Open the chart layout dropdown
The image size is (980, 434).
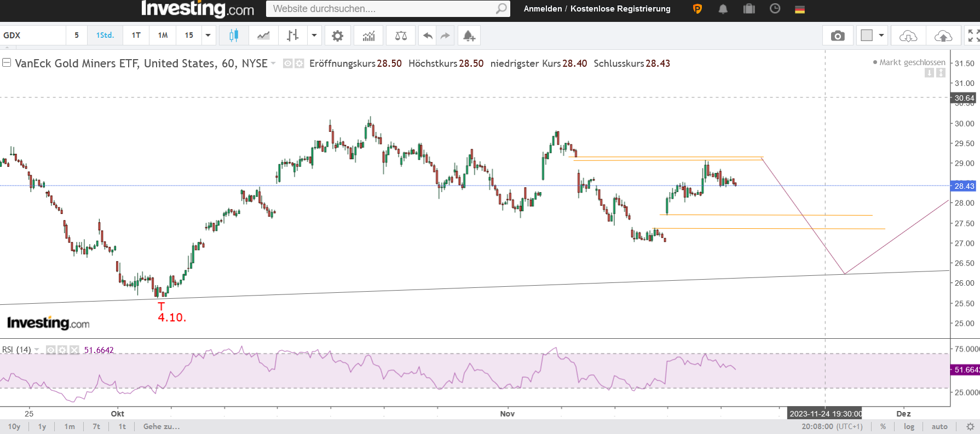(x=881, y=36)
